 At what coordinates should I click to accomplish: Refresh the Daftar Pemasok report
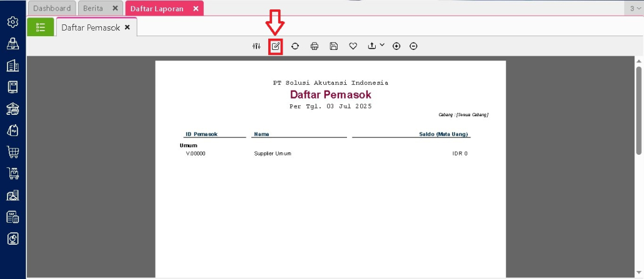(295, 46)
